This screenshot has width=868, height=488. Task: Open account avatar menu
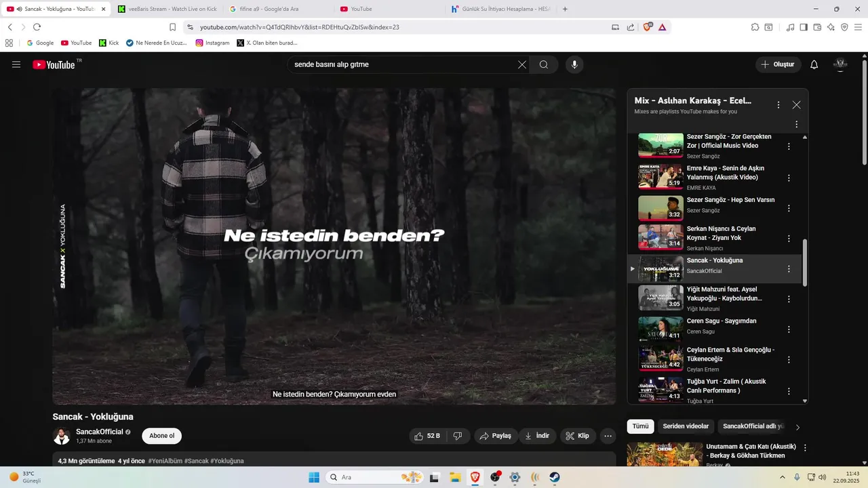point(840,64)
